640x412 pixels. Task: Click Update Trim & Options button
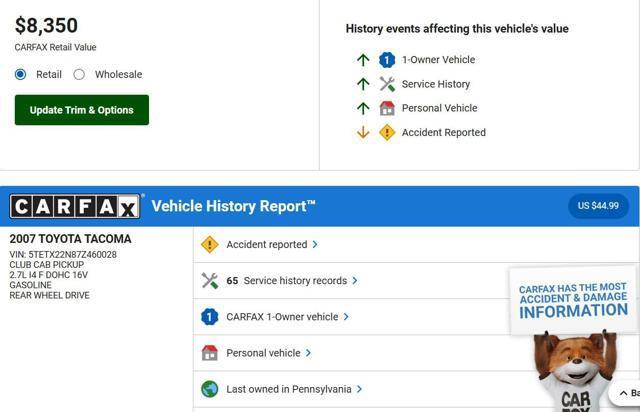tap(82, 110)
